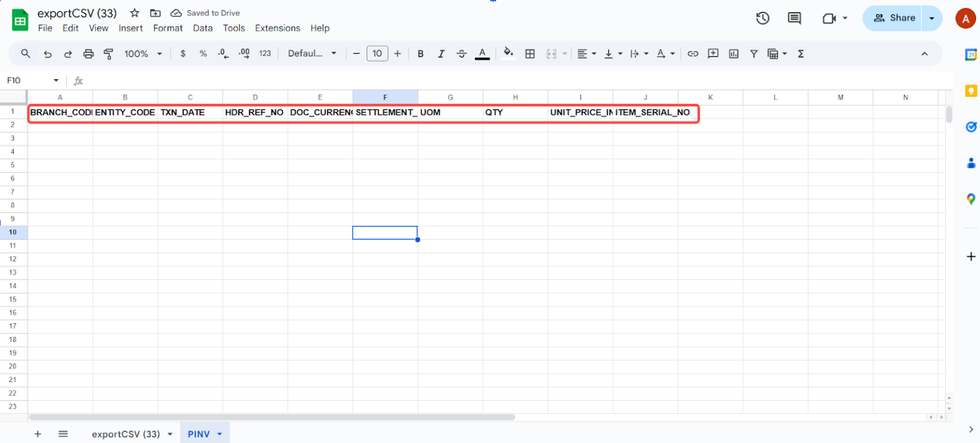Toggle strikethrough formatting
980x443 pixels.
(x=461, y=54)
